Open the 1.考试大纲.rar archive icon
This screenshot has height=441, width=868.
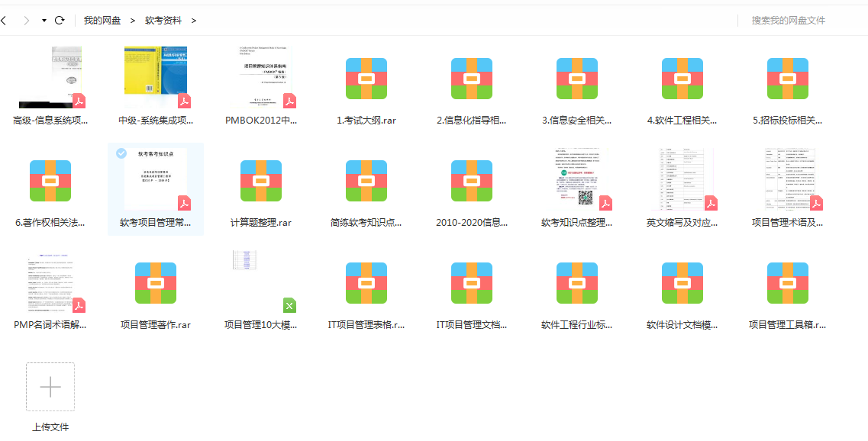click(366, 78)
